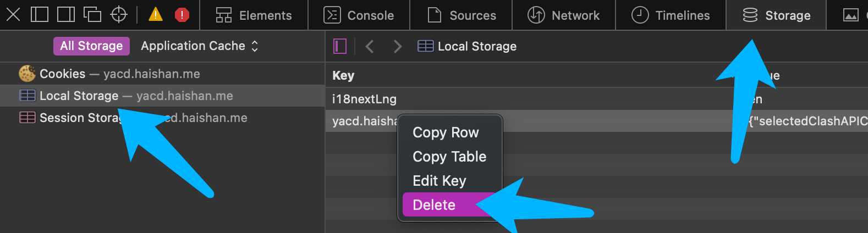Toggle the navigation sidebar icon

[340, 46]
